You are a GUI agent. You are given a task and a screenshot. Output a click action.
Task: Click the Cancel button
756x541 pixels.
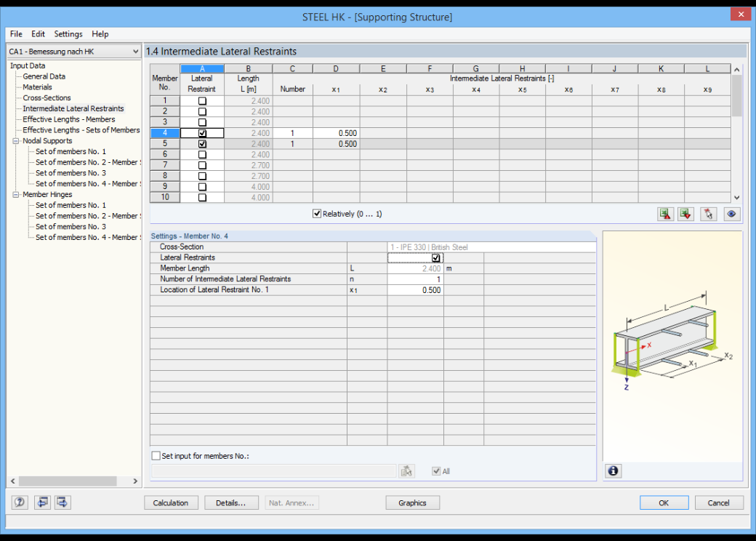tap(718, 503)
